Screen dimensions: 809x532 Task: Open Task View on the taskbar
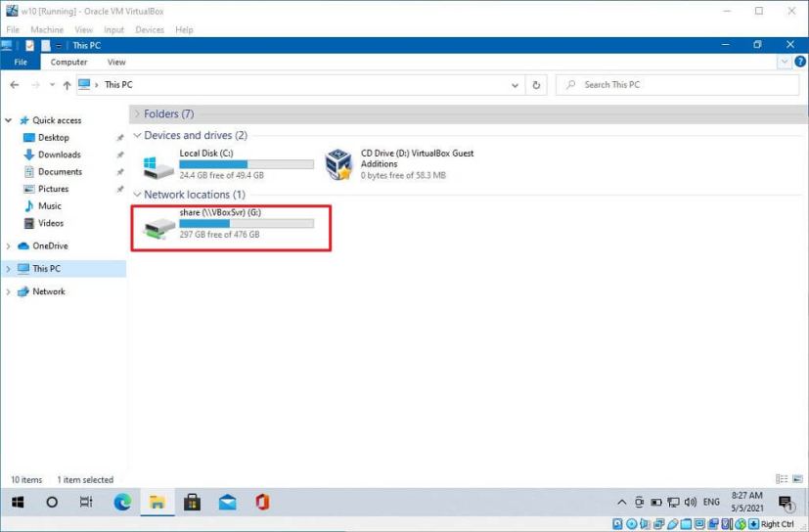click(86, 502)
